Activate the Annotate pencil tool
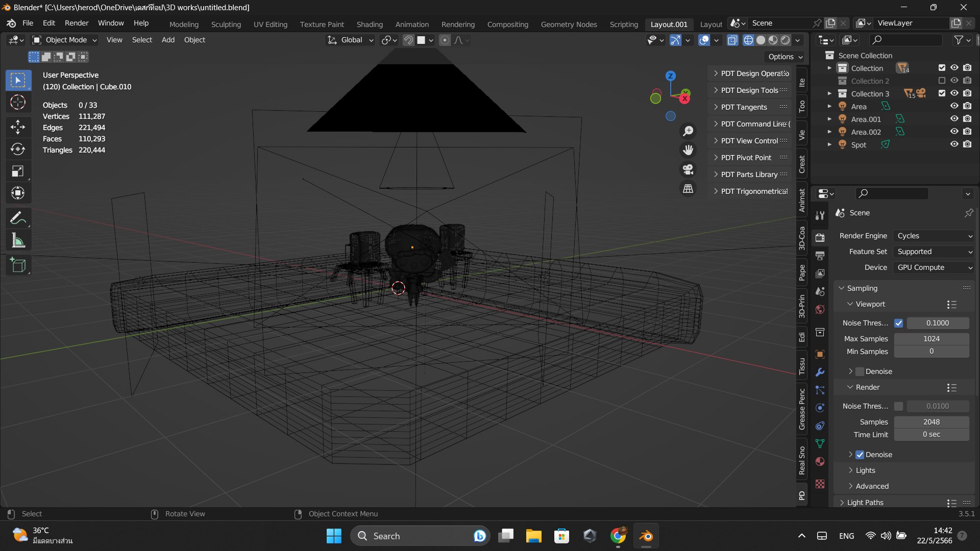 tap(18, 218)
